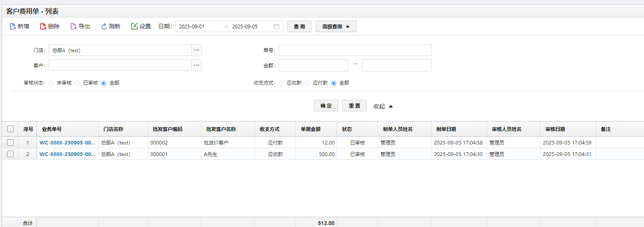The image size is (644, 227).
Task: Check the select-all header checkbox
Action: coord(10,129)
